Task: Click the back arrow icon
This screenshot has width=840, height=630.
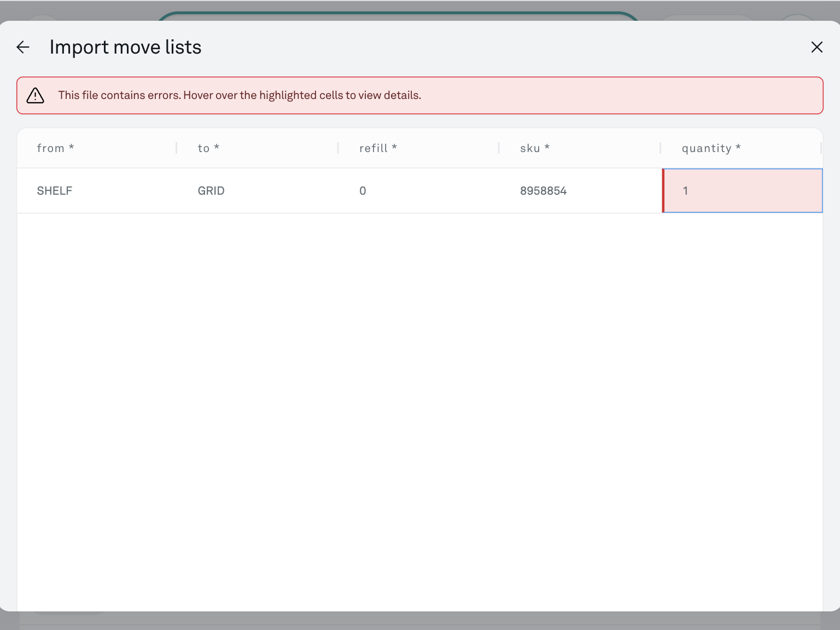Action: (x=23, y=48)
